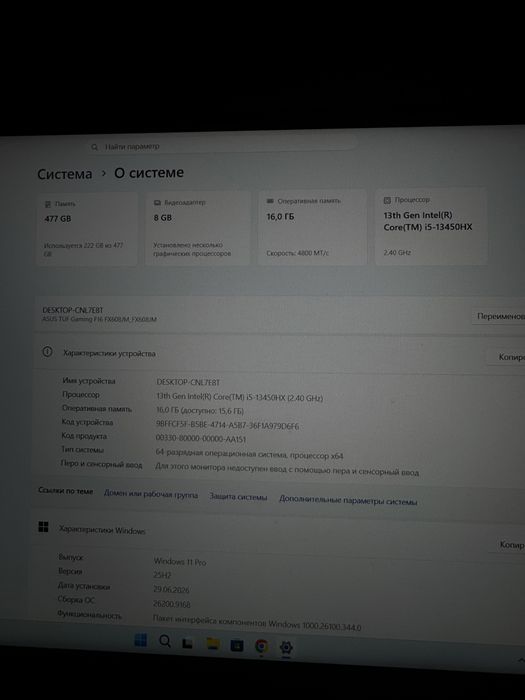Open taskbar Search magnifier
Screen dimensions: 525x700
(165, 642)
